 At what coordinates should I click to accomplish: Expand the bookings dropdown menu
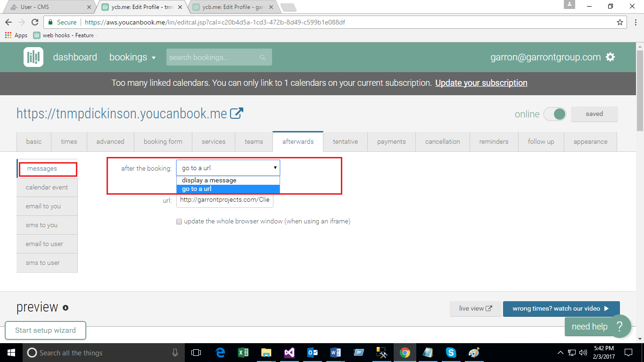click(x=132, y=58)
